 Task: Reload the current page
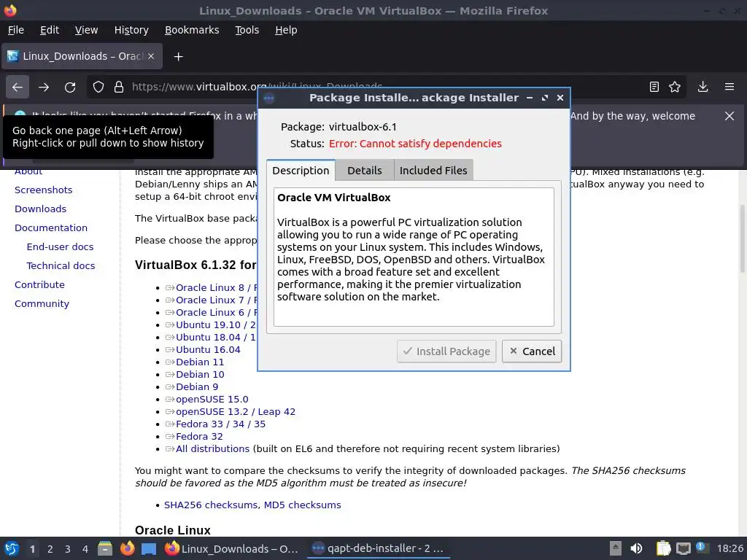coord(70,87)
